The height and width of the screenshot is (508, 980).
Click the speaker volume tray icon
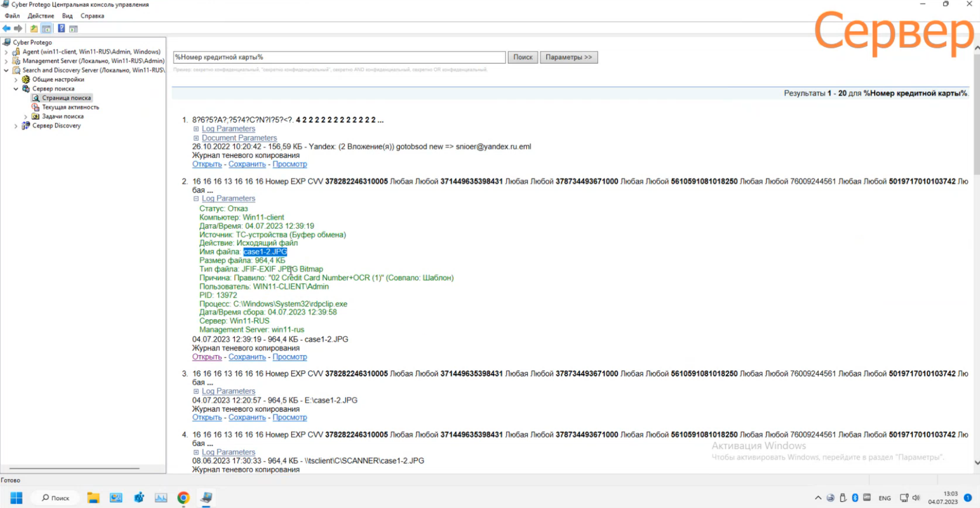click(916, 498)
